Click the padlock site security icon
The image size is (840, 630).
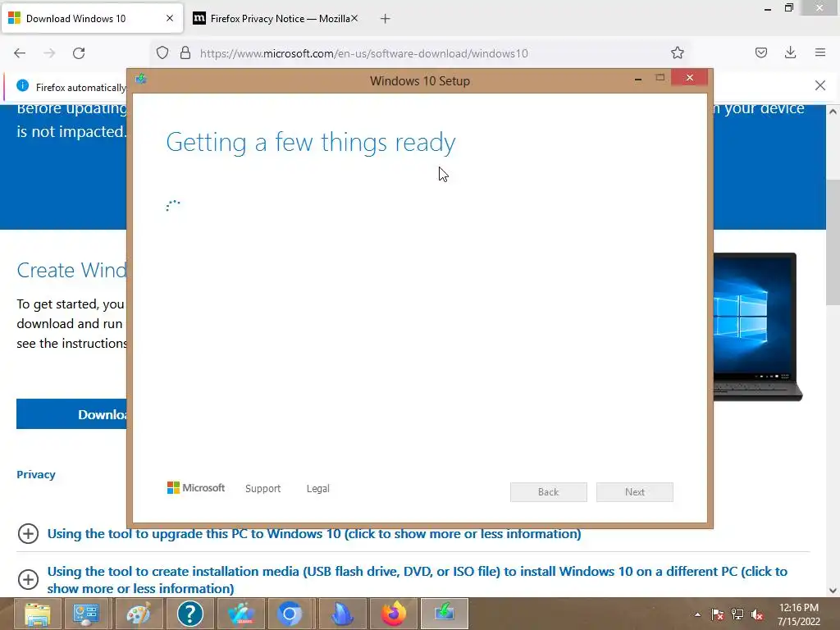pos(185,53)
